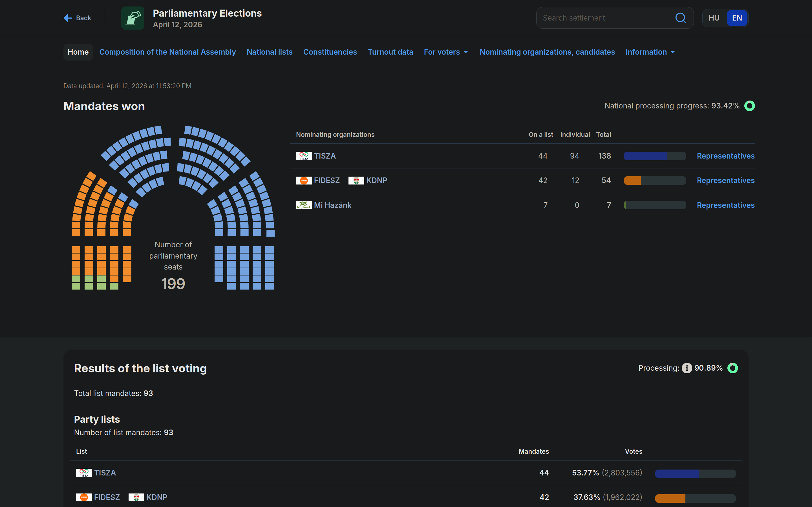Open Mi Hazánk Representatives link

[725, 205]
